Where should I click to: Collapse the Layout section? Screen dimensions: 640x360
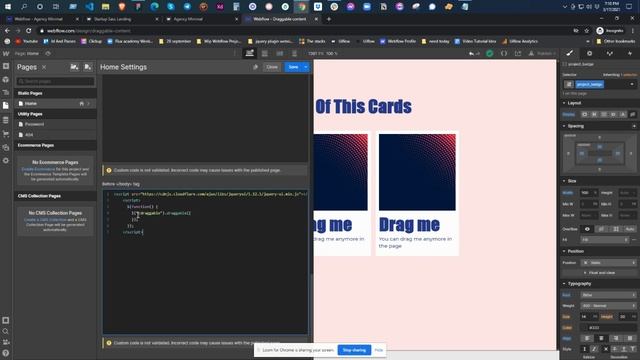coord(574,103)
